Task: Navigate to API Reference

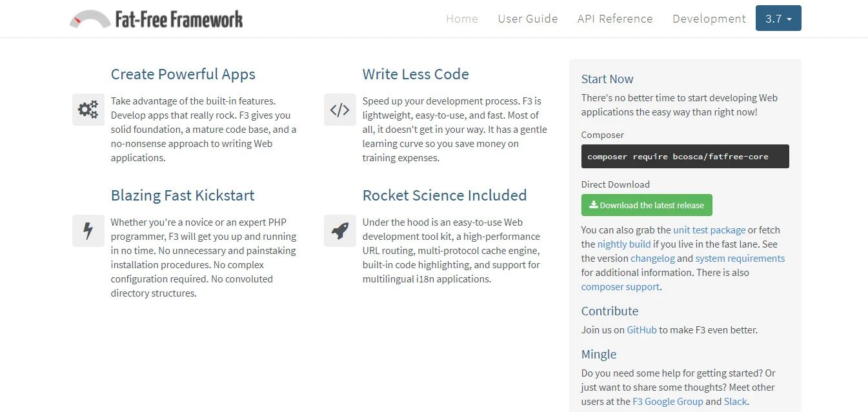Action: [614, 19]
